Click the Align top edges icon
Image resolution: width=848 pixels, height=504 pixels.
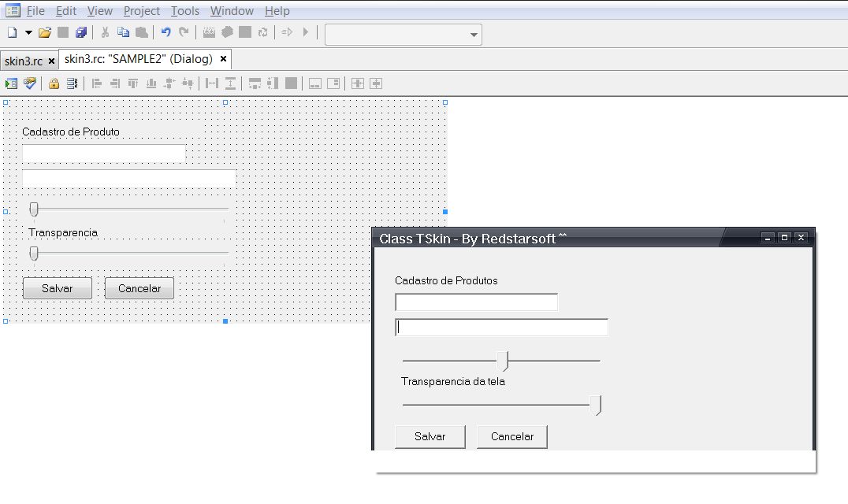click(x=133, y=83)
